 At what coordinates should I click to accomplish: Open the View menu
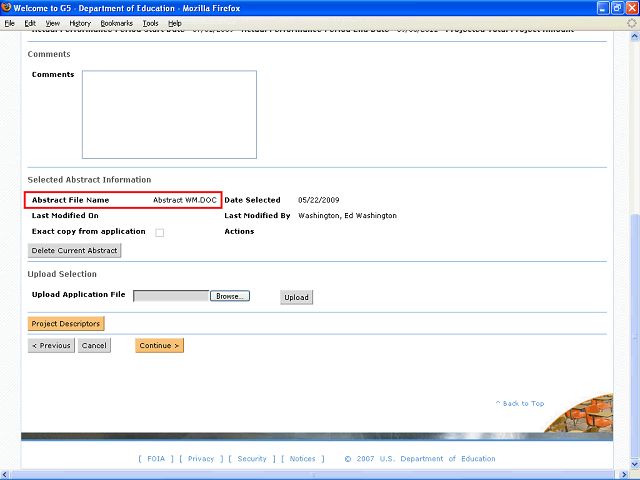point(53,23)
